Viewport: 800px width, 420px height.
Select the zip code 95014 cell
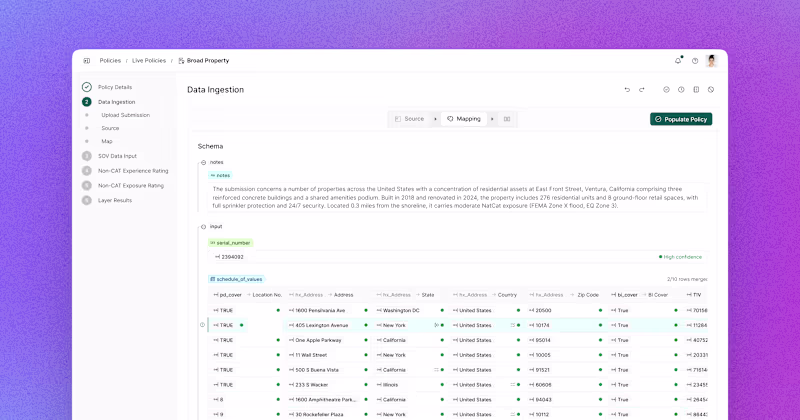(x=566, y=340)
